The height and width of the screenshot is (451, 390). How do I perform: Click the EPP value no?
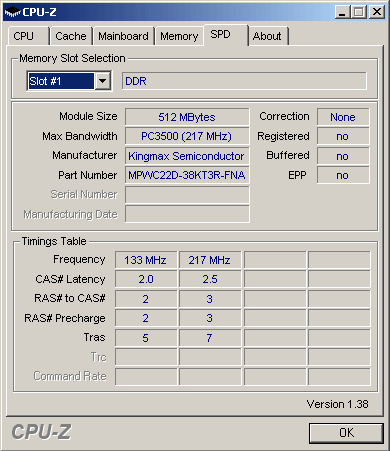(x=343, y=175)
